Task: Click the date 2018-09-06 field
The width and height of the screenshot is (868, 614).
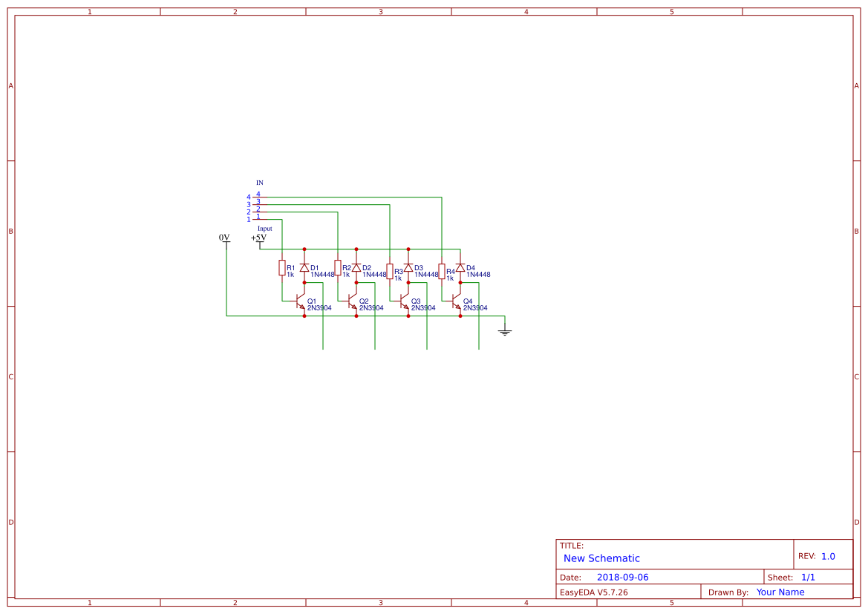Action: coord(622,577)
